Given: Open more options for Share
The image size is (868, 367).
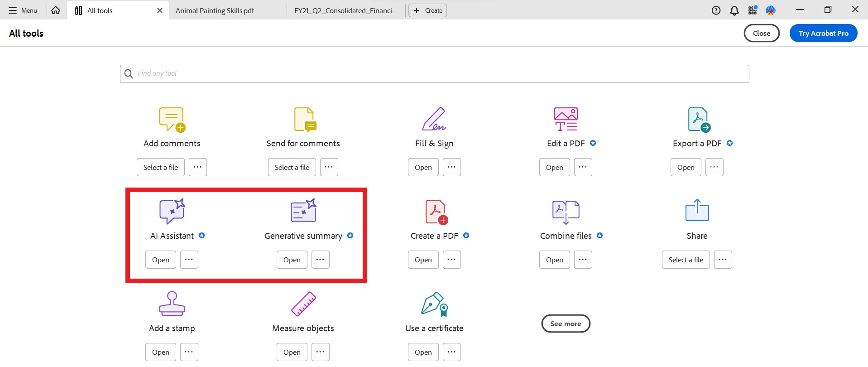Looking at the screenshot, I should click(x=723, y=260).
